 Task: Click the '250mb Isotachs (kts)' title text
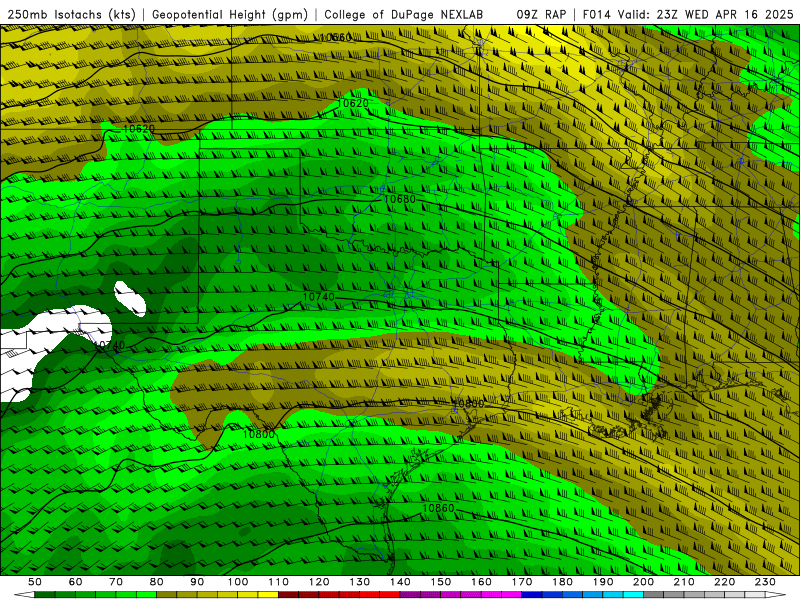[71, 15]
